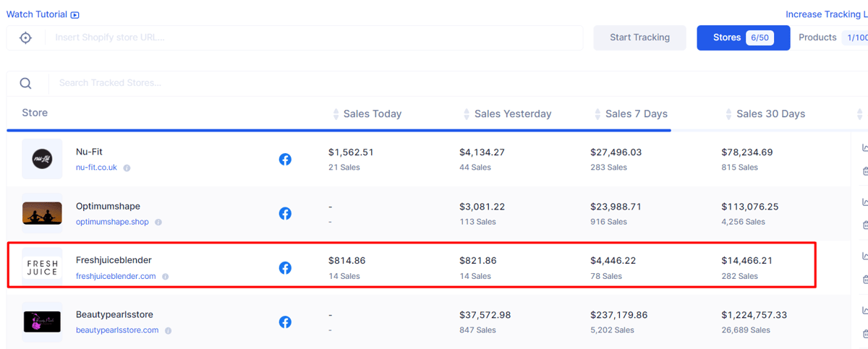Visit beautypearlsstore.com link
Screen dimensions: 868x349
pos(117,330)
